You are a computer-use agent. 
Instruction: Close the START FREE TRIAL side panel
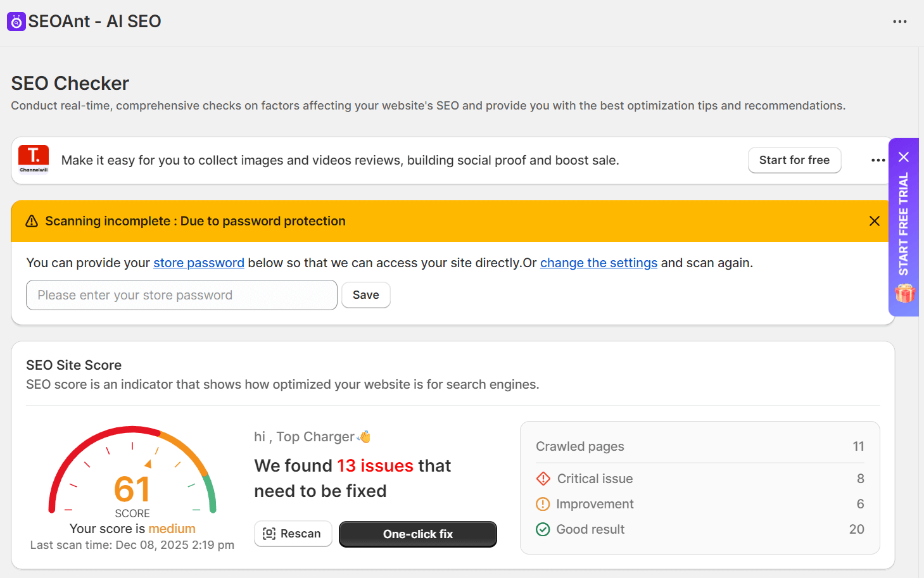904,156
